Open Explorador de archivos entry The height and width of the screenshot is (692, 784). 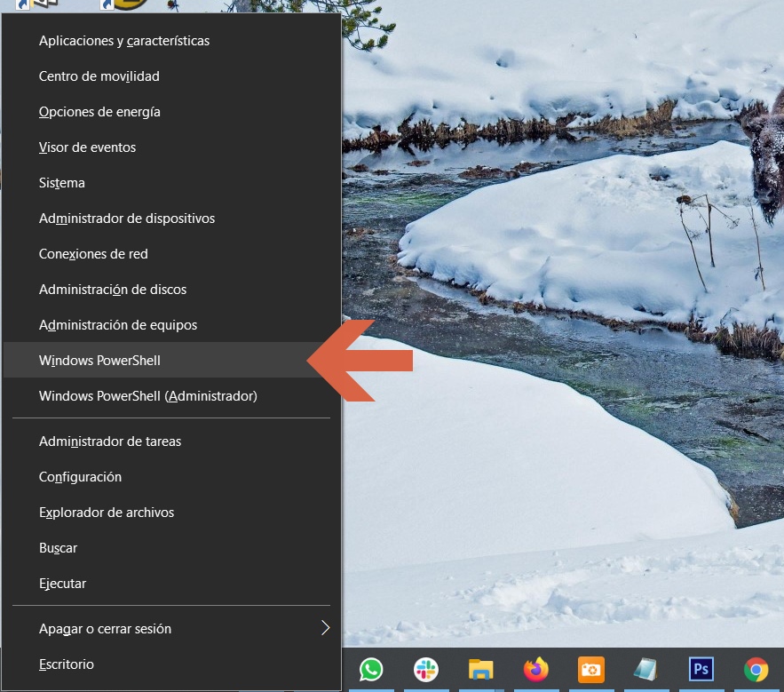(171, 513)
